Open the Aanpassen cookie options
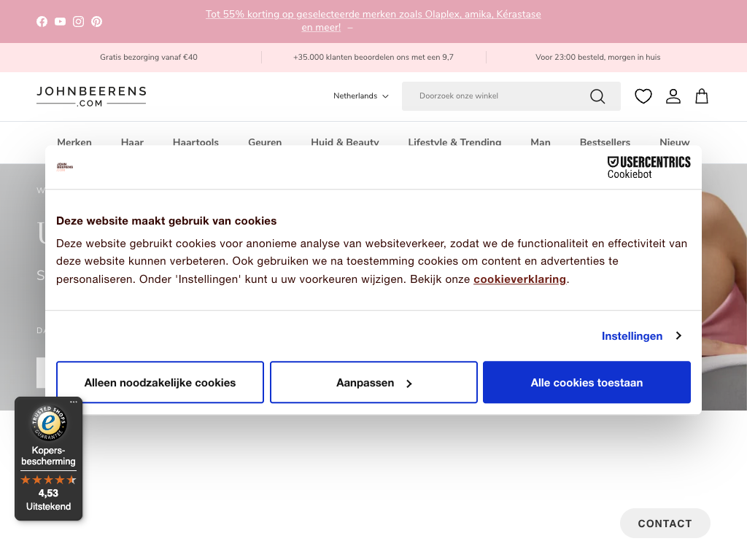Screen dimensions: 747x560 (x=373, y=382)
